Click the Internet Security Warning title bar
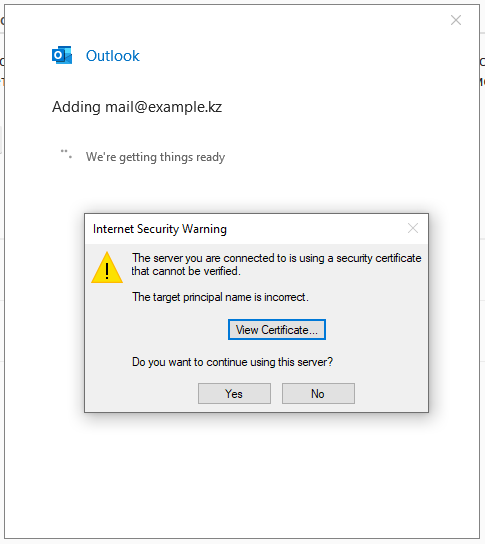The width and height of the screenshot is (485, 544). coord(243,229)
